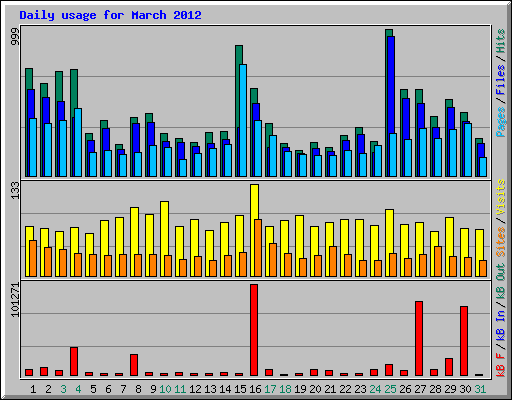Select day 20 on the x-axis
Screen dimensions: 512x400
(x=315, y=389)
